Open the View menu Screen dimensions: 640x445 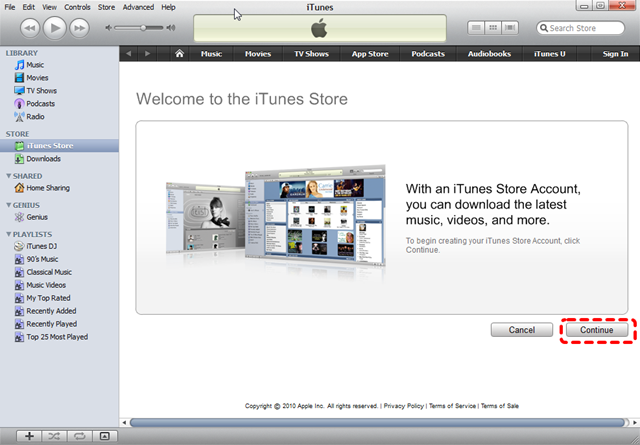49,7
